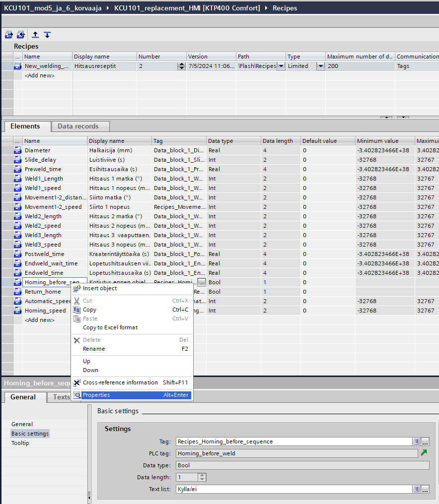Click ellipsis button in Homing_before_seq Tag cell
439x504 pixels.
[x=201, y=282]
